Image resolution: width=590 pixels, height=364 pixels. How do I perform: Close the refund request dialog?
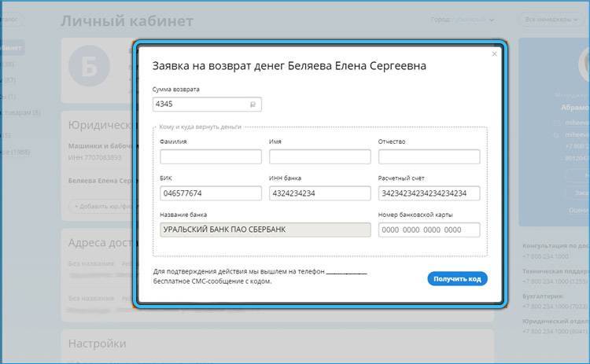(x=495, y=54)
